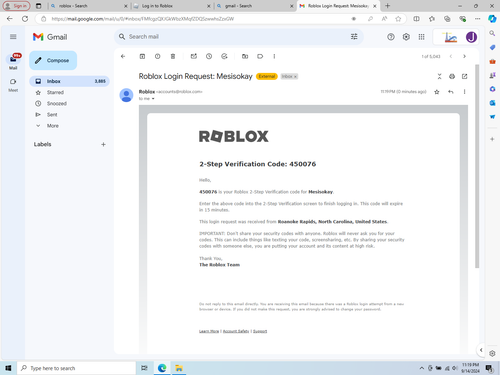Image resolution: width=500 pixels, height=375 pixels.
Task: Click the taskbar search box
Action: [76, 368]
